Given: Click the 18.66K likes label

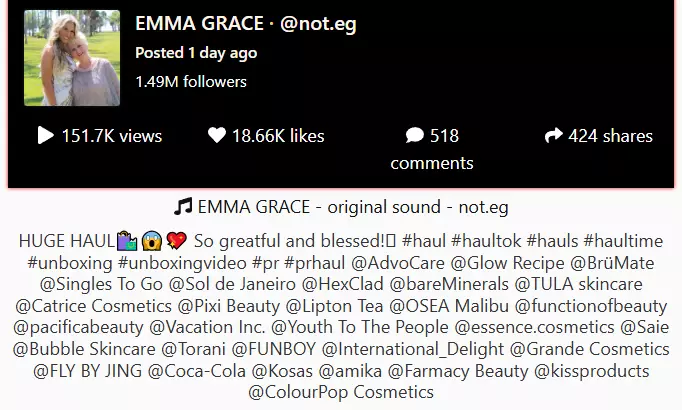Looking at the screenshot, I should tap(278, 136).
